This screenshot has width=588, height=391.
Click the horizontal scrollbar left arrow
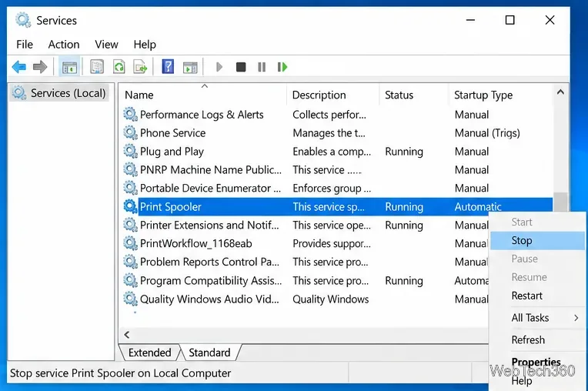pyautogui.click(x=127, y=334)
